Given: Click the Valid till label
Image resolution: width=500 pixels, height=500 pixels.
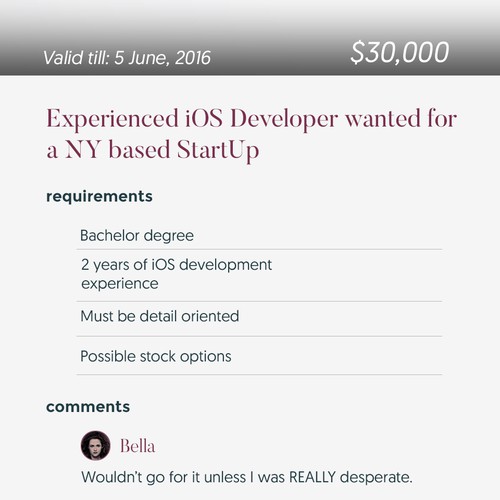Looking at the screenshot, I should (x=76, y=58).
